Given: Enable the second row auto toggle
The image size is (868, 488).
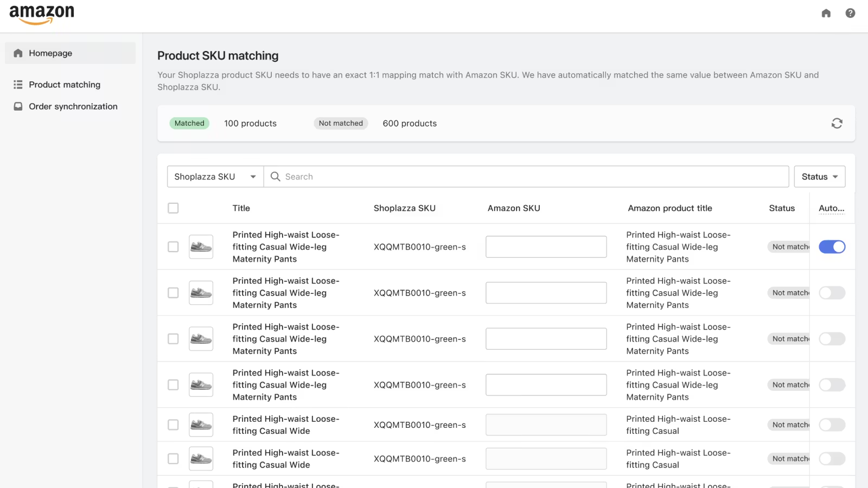Looking at the screenshot, I should (x=832, y=293).
